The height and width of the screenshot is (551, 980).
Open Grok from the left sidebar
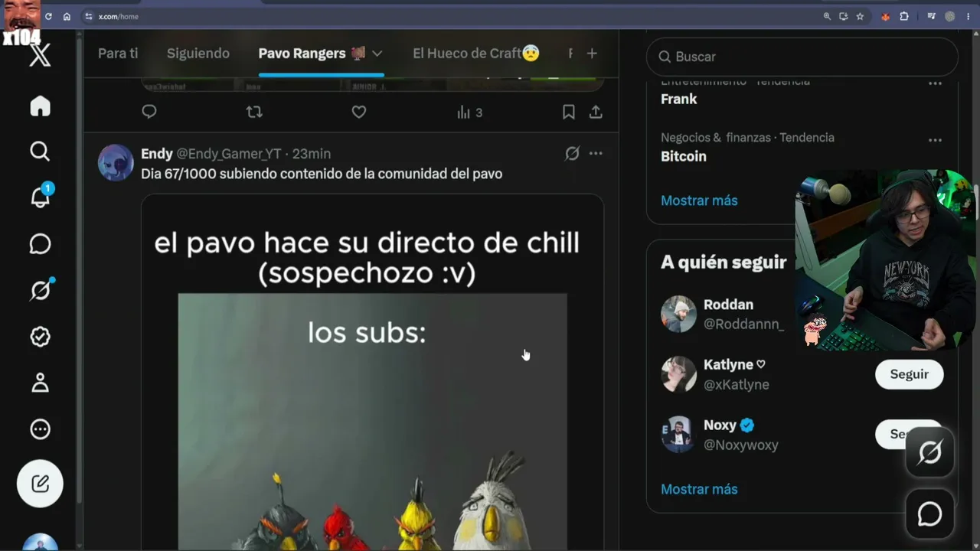[41, 290]
